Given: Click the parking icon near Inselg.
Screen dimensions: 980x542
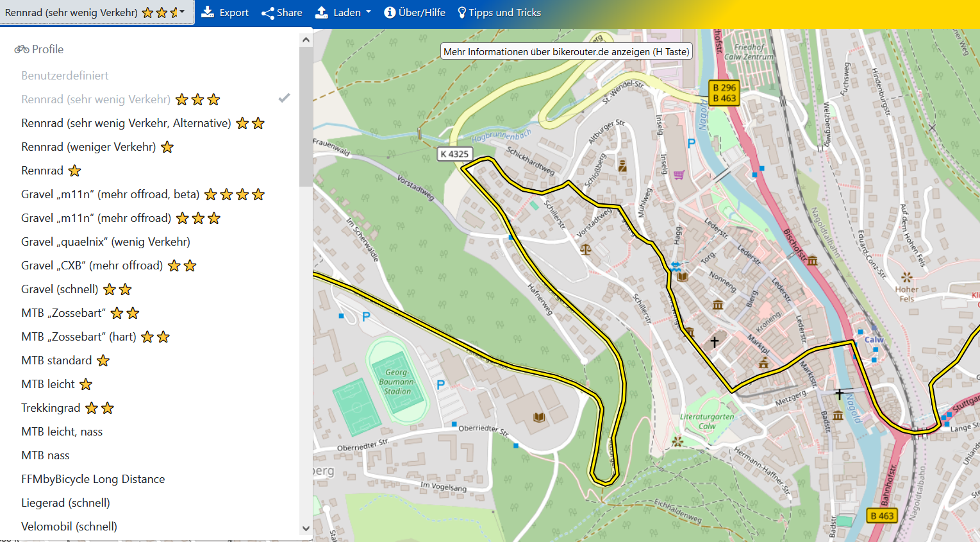Looking at the screenshot, I should [x=691, y=144].
